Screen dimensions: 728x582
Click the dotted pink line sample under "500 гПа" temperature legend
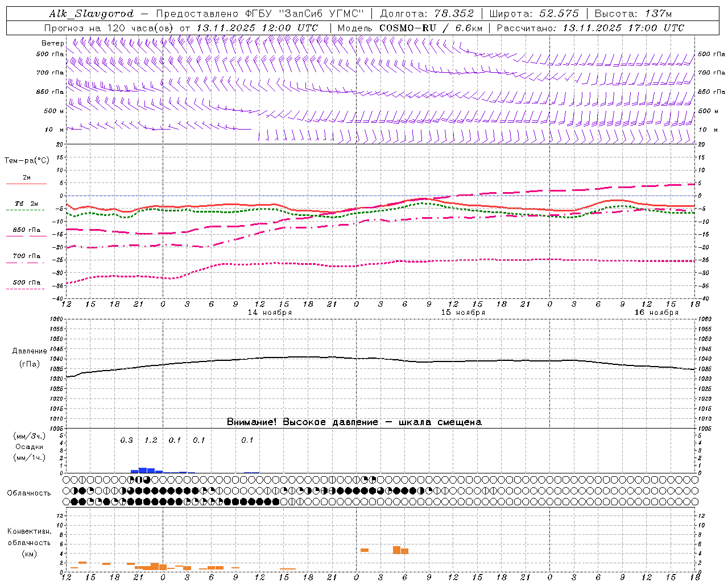pyautogui.click(x=26, y=289)
